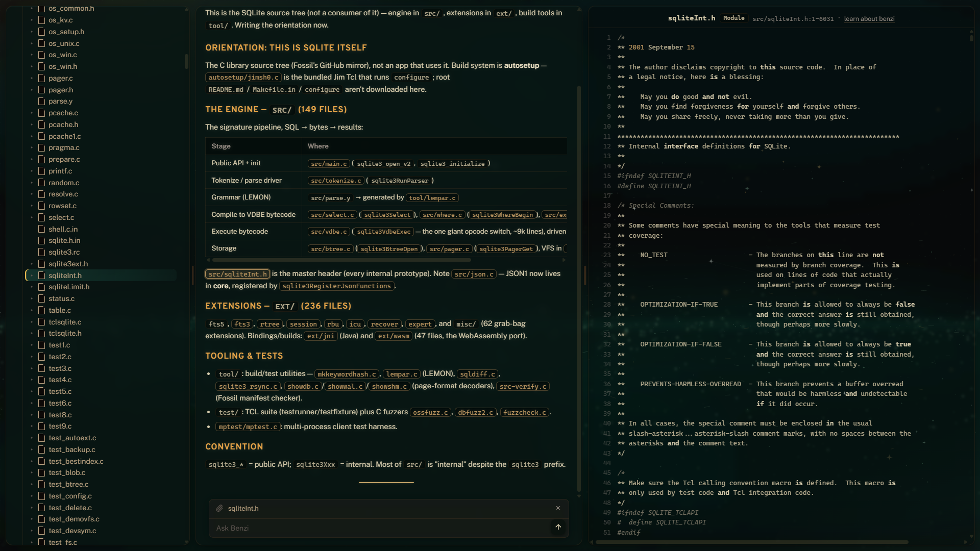Screen dimensions: 980x551
Task: Click the file icon next to test_backup.c
Action: (42, 449)
